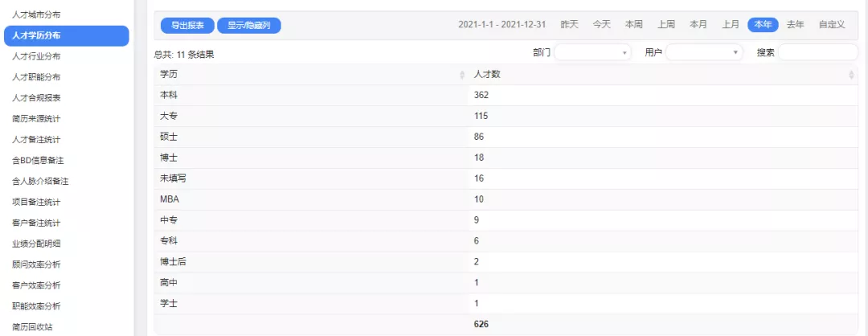Open the 自定义 date range option
Screen dimensions: 868x336
click(x=832, y=25)
